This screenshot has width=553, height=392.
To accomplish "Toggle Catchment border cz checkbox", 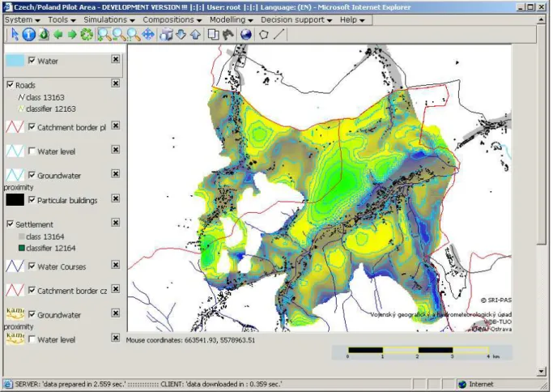I will tap(32, 290).
